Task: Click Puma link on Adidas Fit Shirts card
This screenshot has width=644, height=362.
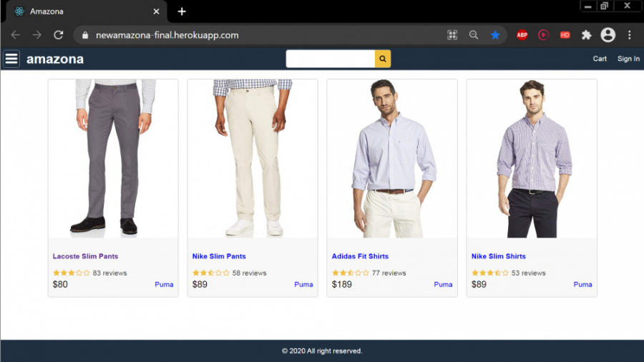Action: [443, 285]
